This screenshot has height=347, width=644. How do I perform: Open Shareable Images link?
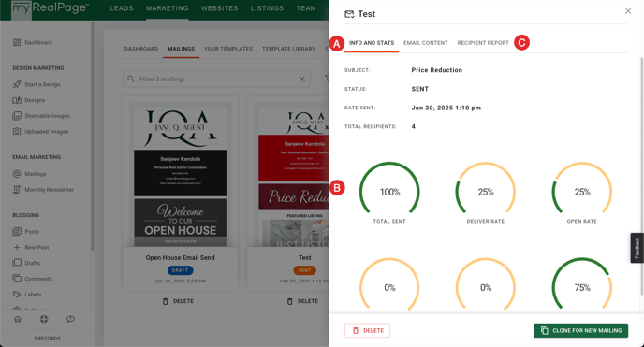coord(47,116)
